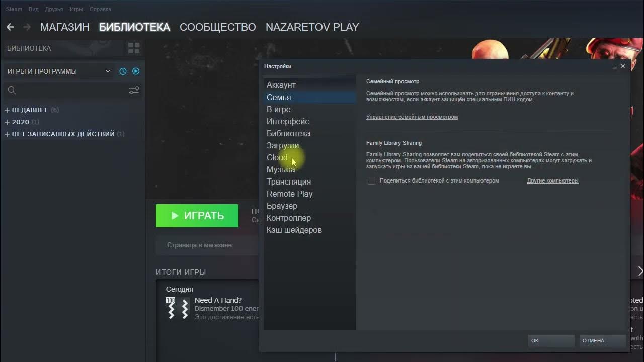Open the Игры и программы dropdown
The image size is (644, 362).
[58, 71]
